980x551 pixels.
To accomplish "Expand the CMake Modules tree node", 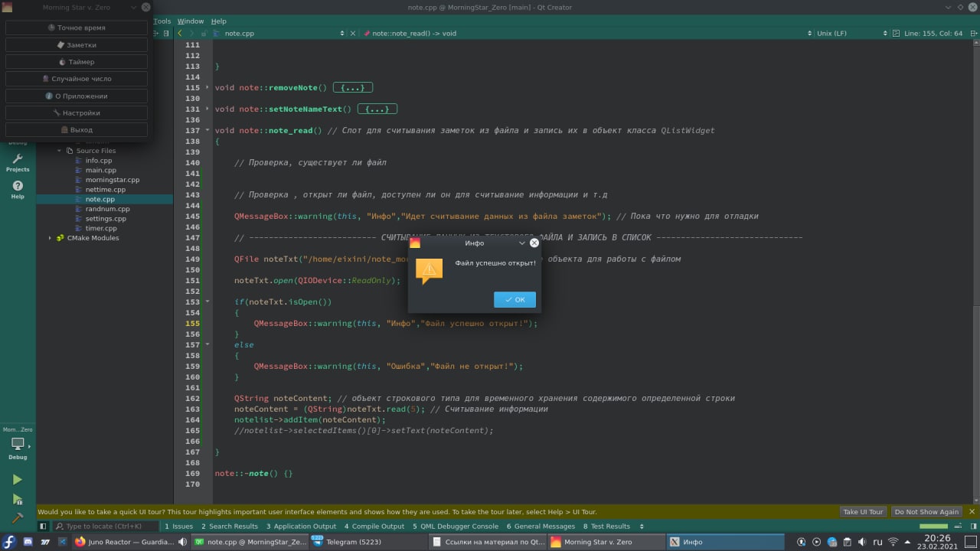I will [x=51, y=238].
